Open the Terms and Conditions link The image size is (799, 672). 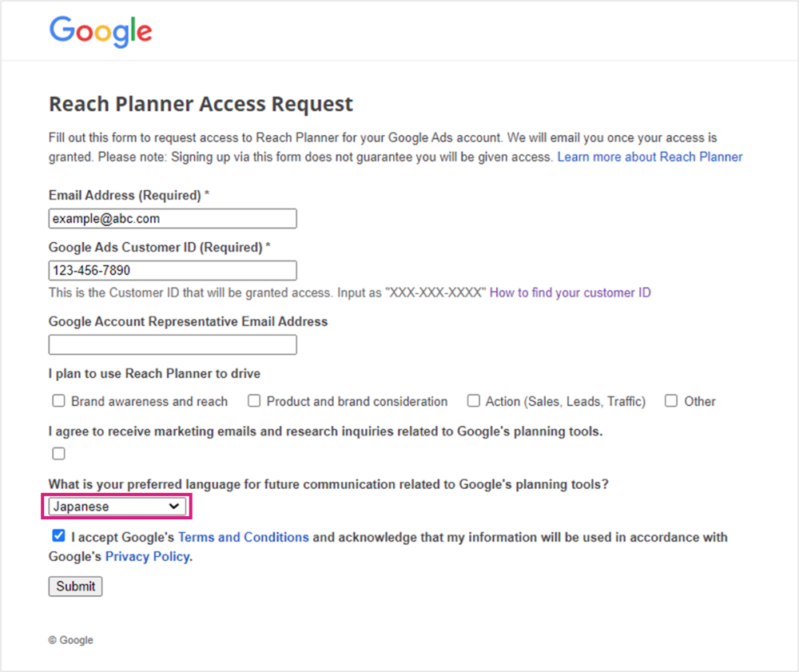(x=244, y=538)
